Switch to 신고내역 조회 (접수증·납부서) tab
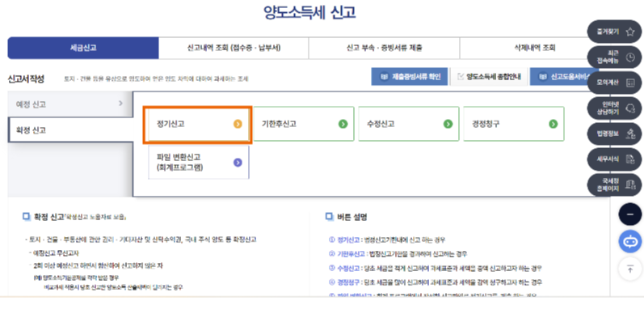This screenshot has height=314, width=644. coord(234,48)
